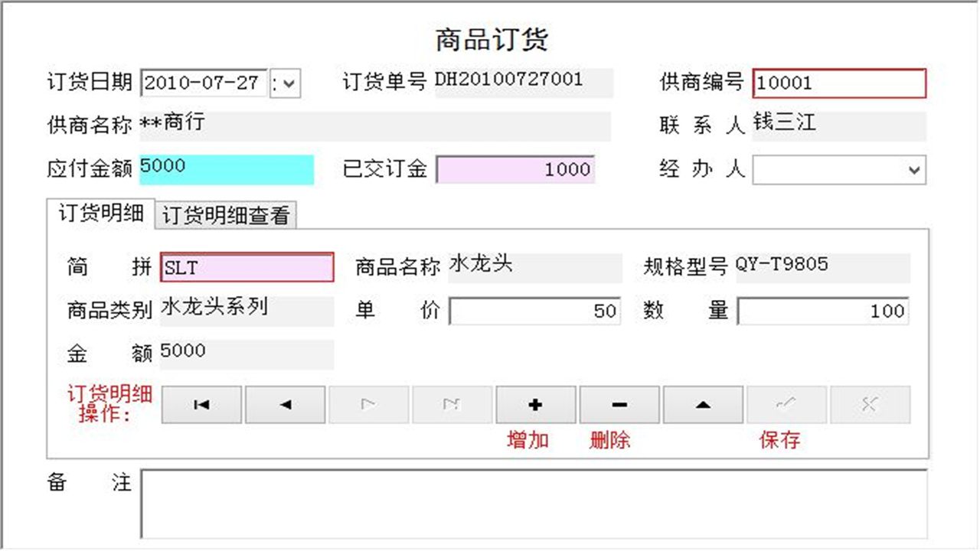Click the cyan 应付金额 amount field
The width and height of the screenshot is (980, 551).
pos(226,169)
